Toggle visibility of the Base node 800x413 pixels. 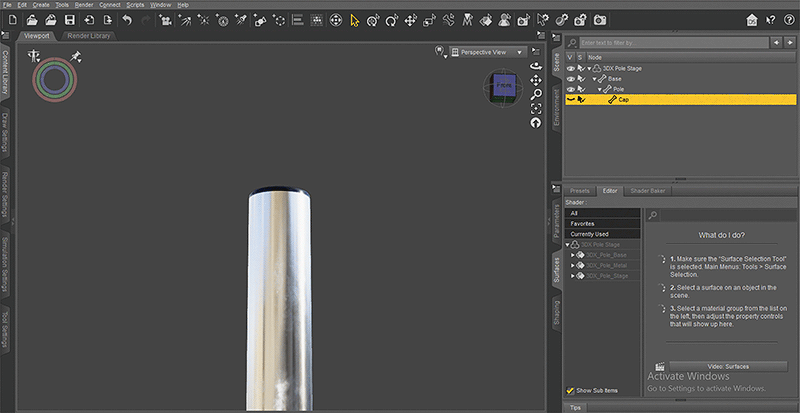coord(570,79)
